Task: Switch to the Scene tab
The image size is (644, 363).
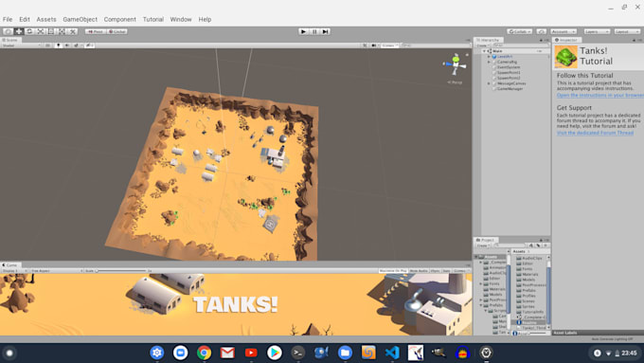Action: (x=10, y=40)
